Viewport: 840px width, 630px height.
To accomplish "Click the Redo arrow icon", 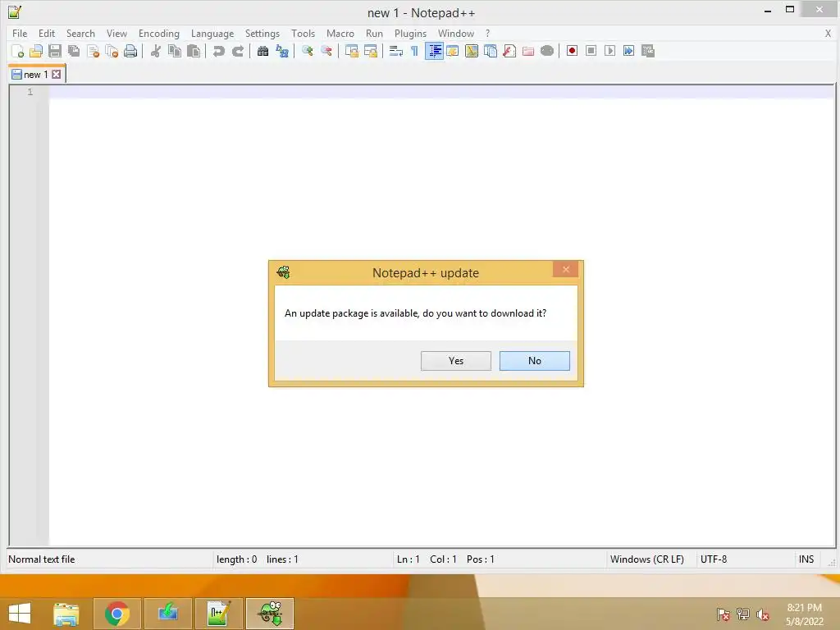I will point(238,51).
